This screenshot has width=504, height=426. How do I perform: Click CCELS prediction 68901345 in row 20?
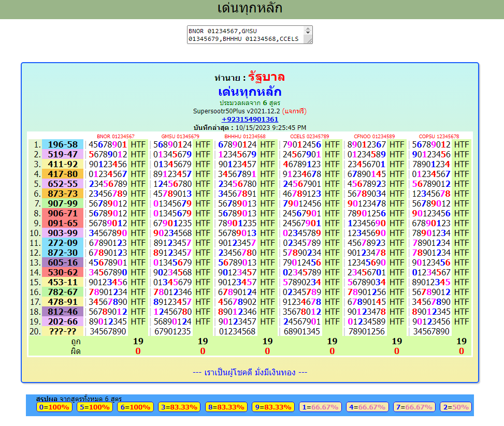click(x=302, y=331)
